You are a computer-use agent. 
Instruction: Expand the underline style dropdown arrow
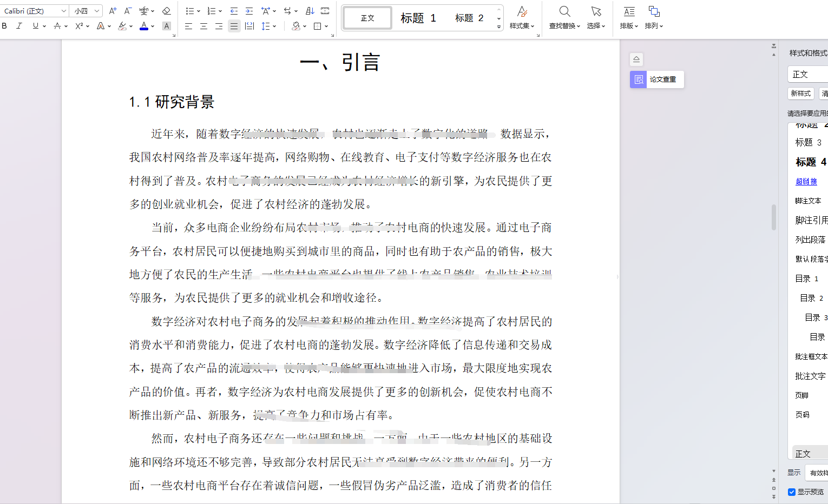[44, 26]
